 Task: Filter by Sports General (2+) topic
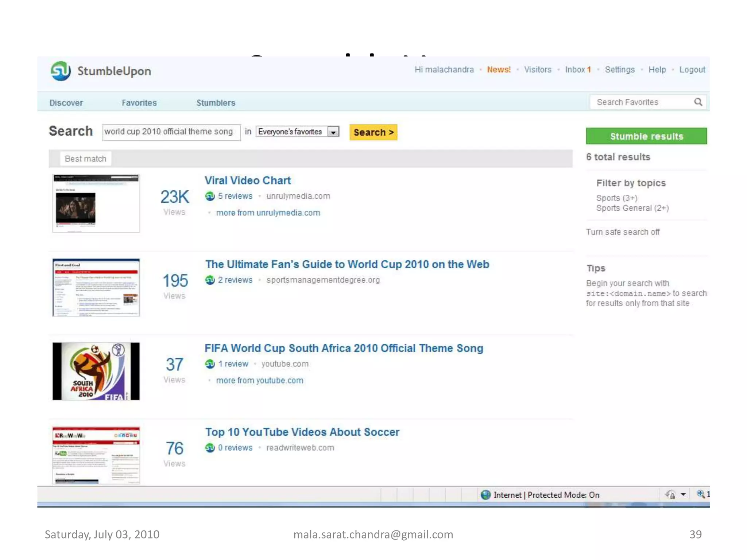[x=632, y=208]
